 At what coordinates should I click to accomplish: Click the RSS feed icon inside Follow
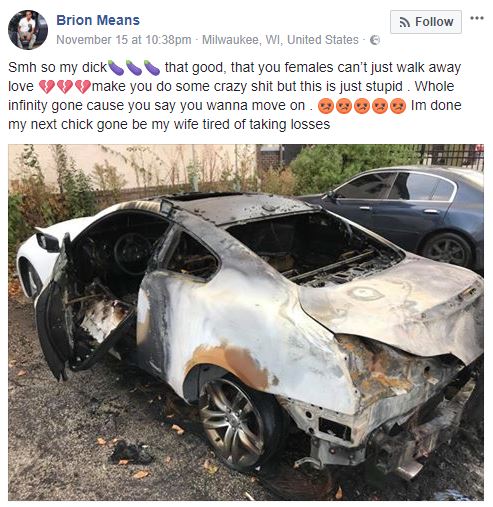[404, 22]
